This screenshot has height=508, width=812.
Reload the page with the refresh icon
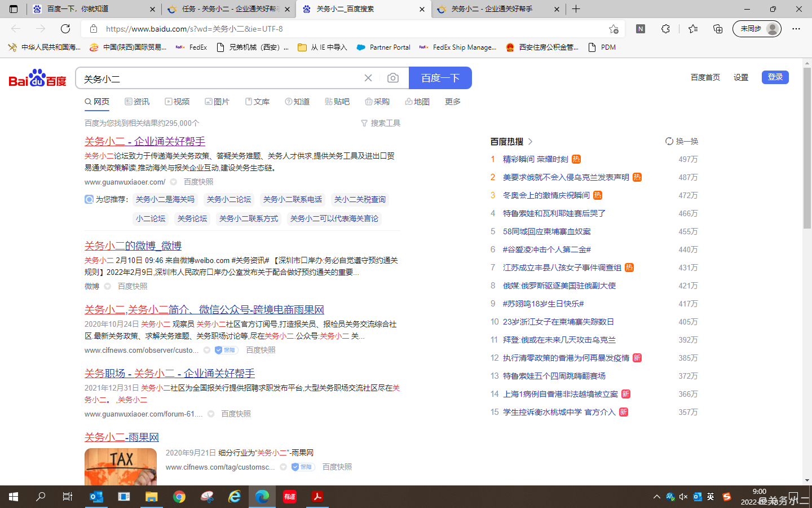(65, 29)
